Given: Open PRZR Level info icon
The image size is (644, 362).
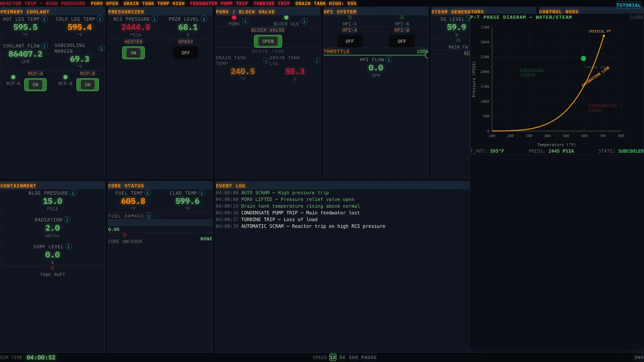Looking at the screenshot, I should click(x=204, y=19).
